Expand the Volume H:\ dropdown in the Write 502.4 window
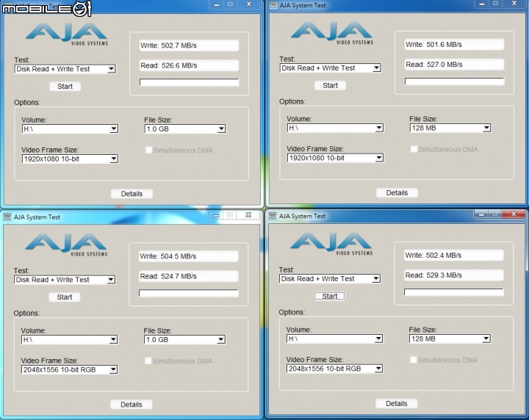This screenshot has width=529, height=420. [x=334, y=338]
